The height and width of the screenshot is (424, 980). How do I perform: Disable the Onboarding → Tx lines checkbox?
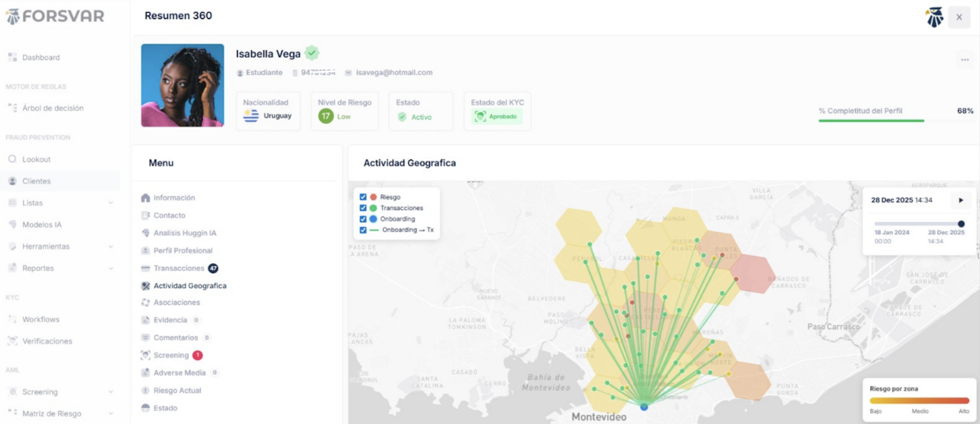point(363,230)
